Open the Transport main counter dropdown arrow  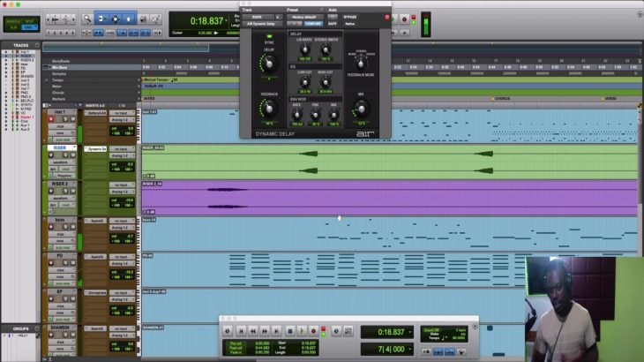(x=409, y=332)
